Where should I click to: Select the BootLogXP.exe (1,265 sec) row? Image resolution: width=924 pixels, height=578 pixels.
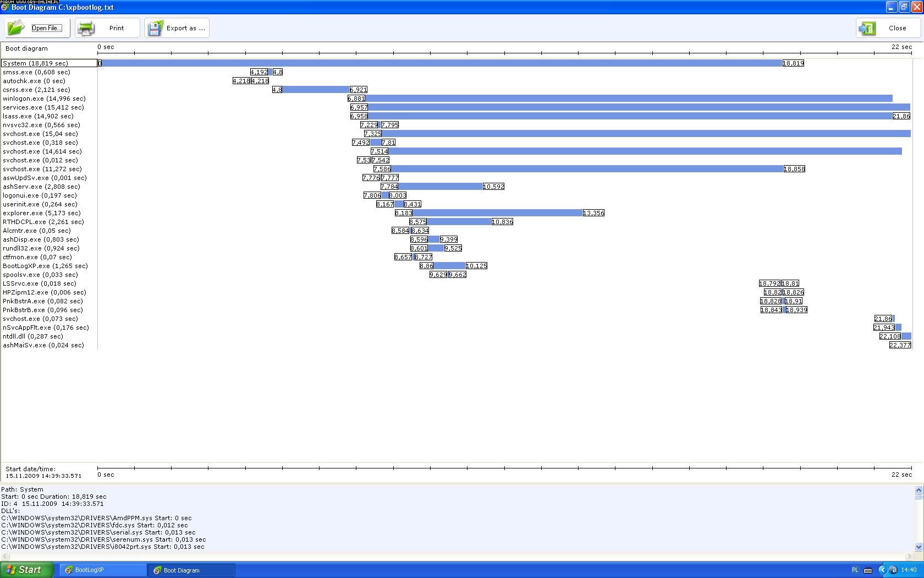point(45,266)
